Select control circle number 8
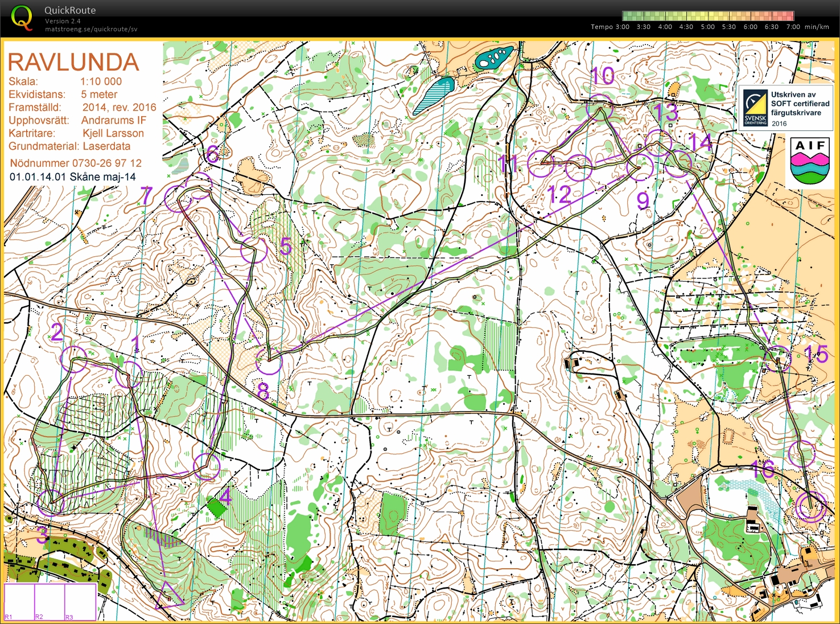840x624 pixels. pos(269,360)
